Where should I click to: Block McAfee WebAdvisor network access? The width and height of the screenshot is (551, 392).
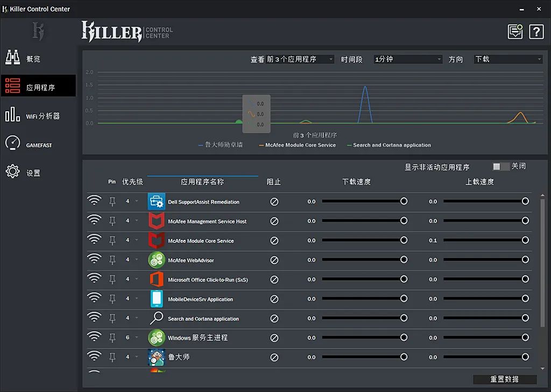274,260
